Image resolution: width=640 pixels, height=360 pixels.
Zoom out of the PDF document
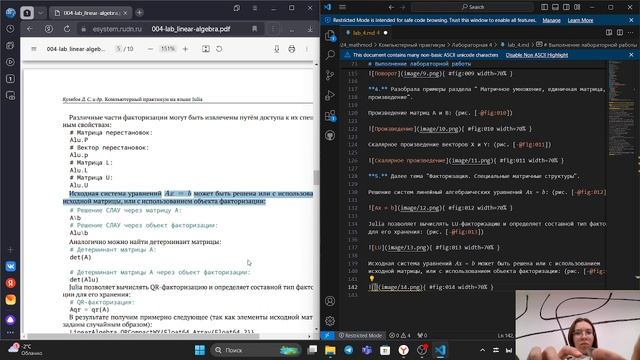click(x=150, y=49)
